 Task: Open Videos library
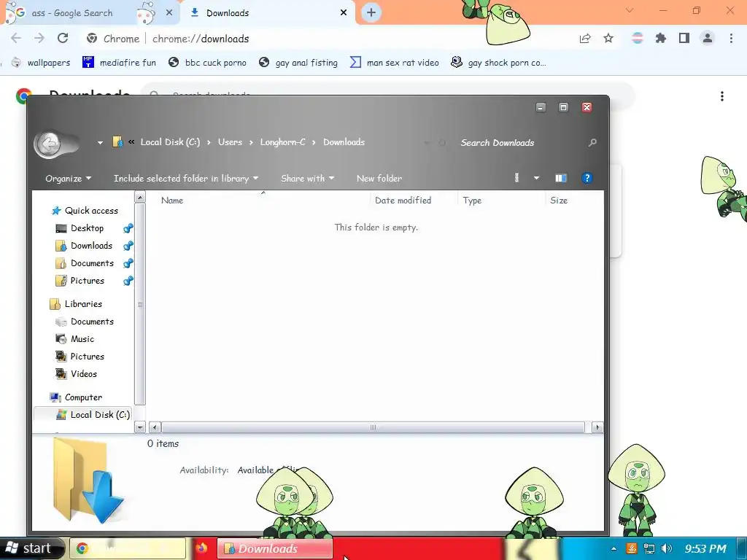[x=77, y=374]
